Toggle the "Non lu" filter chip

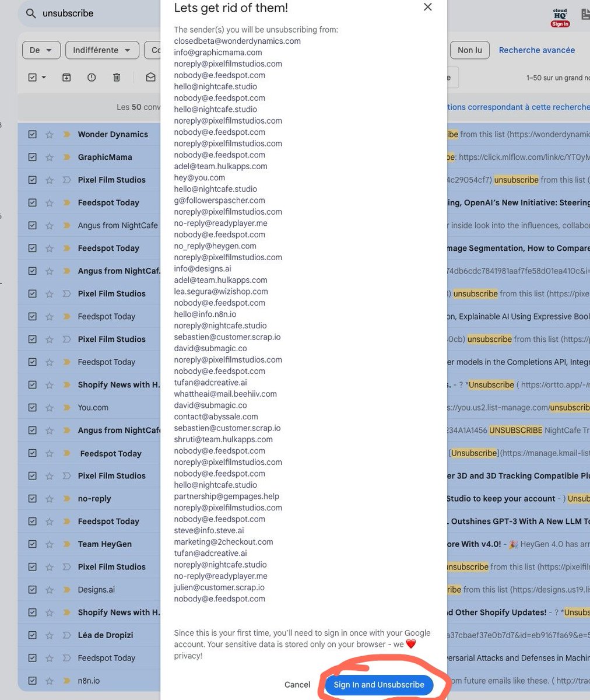pos(469,50)
